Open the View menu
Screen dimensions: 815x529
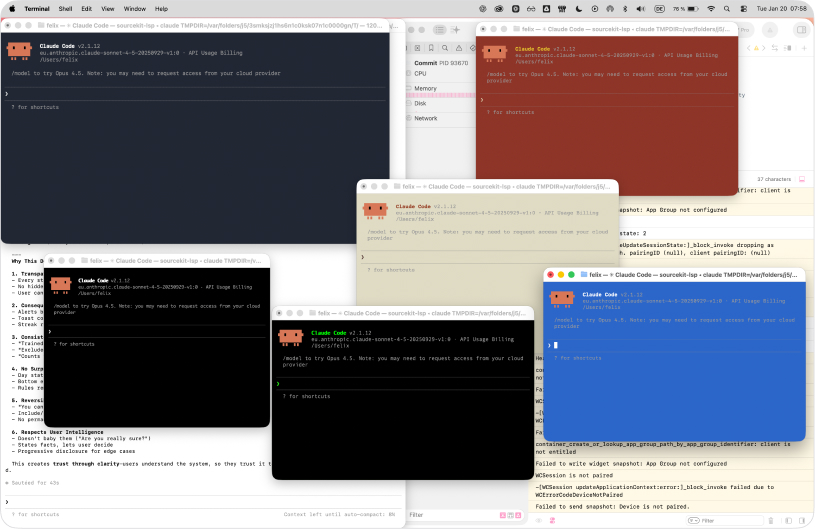[x=108, y=9]
